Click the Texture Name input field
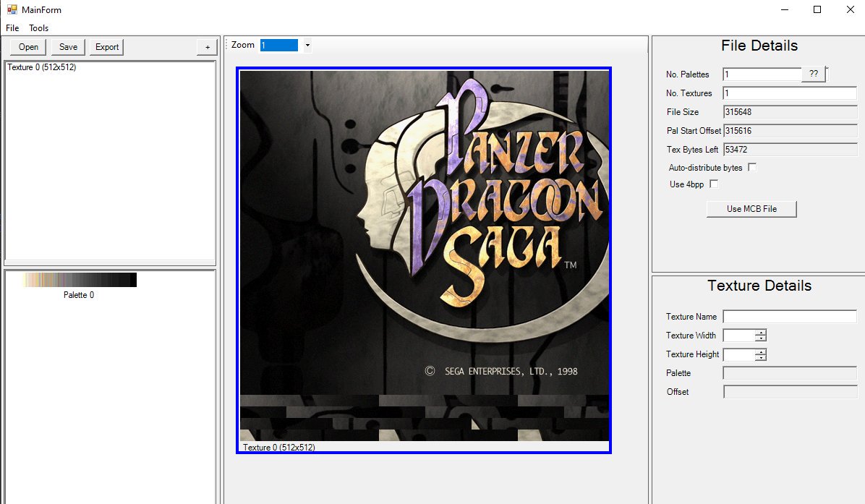The width and height of the screenshot is (865, 504). tap(790, 317)
